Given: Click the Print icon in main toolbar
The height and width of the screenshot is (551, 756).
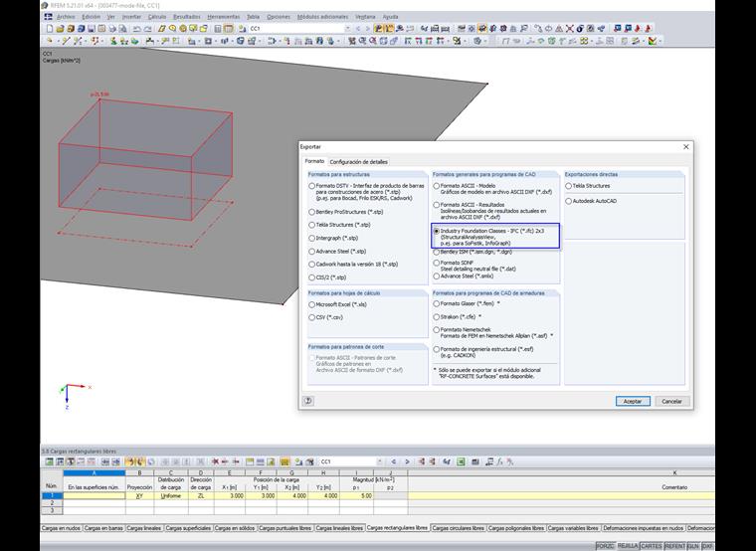Looking at the screenshot, I should click(x=112, y=29).
